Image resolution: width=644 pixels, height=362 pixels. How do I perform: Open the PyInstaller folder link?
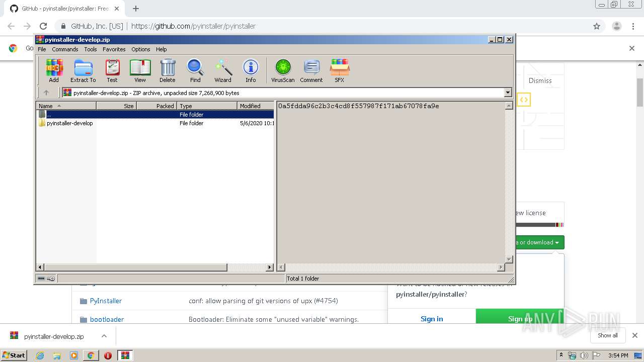coord(106,301)
